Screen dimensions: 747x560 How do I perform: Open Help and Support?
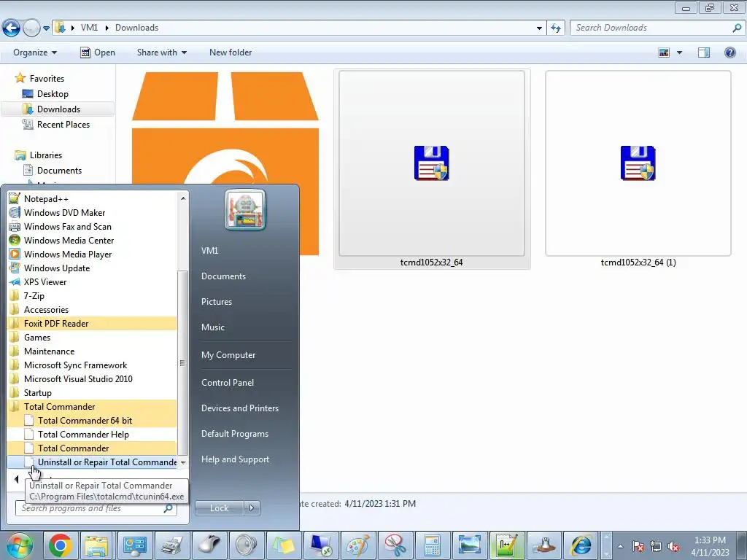(x=235, y=459)
